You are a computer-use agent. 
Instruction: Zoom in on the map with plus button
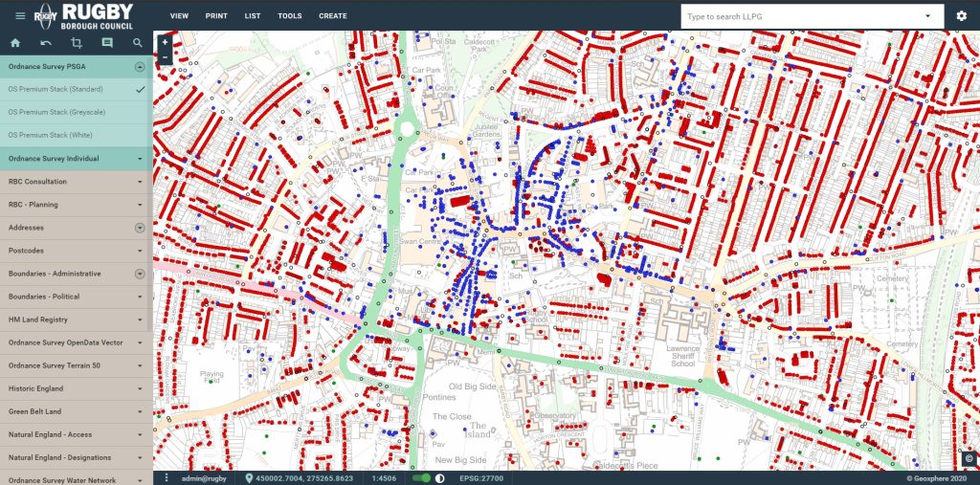point(165,42)
